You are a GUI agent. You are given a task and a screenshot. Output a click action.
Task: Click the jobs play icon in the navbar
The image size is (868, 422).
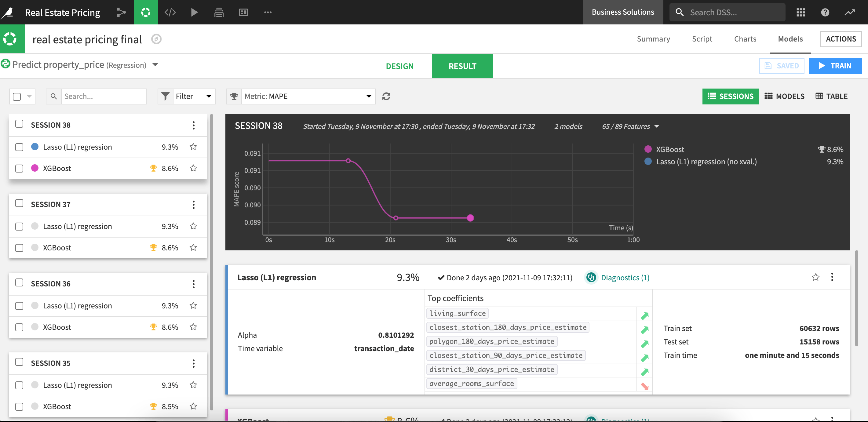point(195,12)
